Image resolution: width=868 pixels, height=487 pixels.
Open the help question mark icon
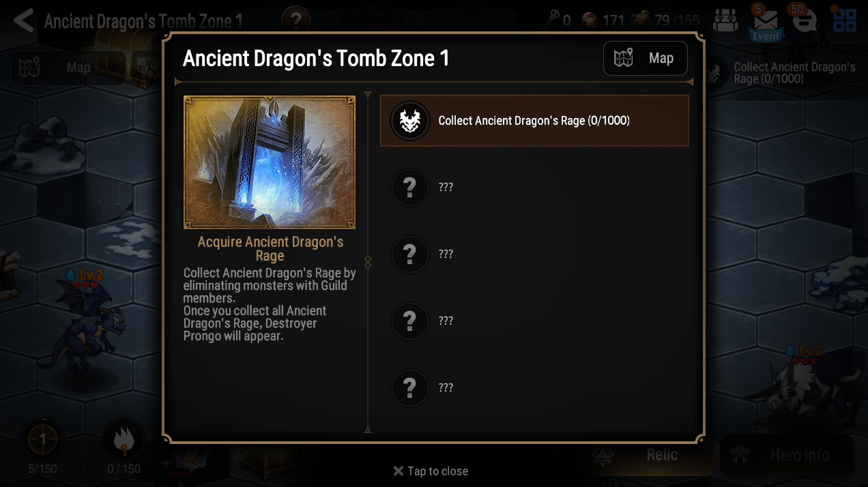295,20
